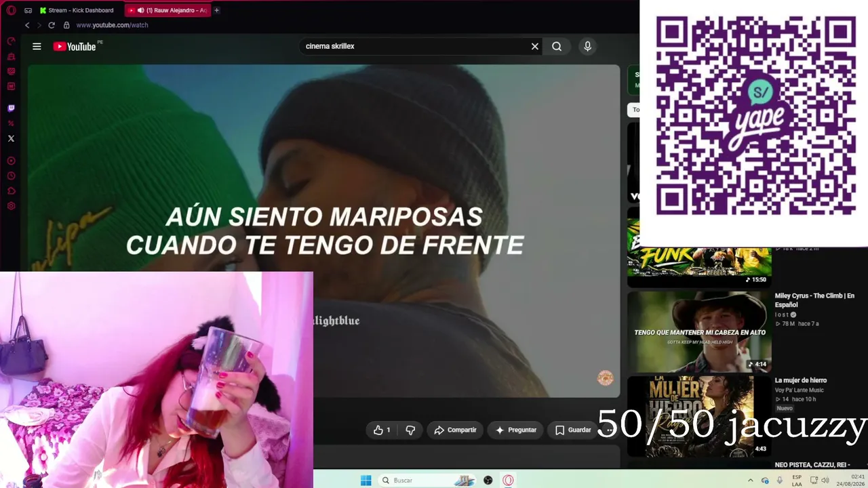Open sidebar player icon
The height and width of the screenshot is (488, 868).
tap(11, 161)
